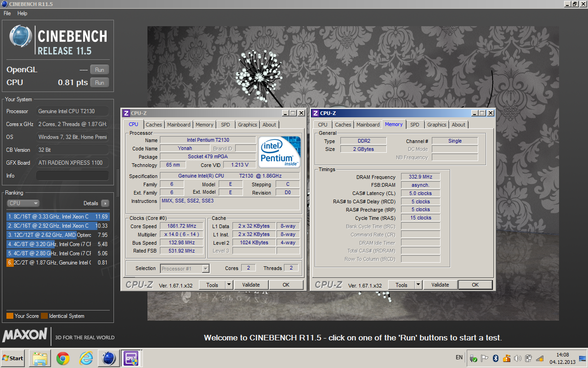The width and height of the screenshot is (588, 368).
Task: Open Caches tab in left CPU-Z window
Action: tap(154, 125)
